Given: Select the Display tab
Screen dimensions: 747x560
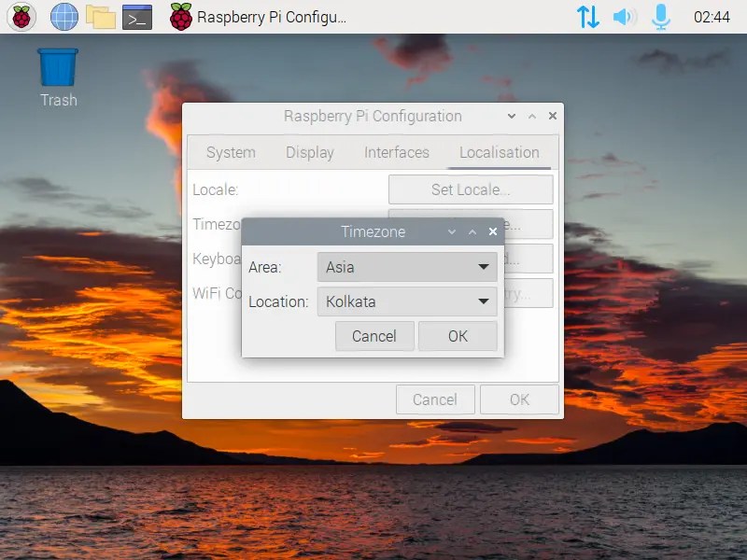Looking at the screenshot, I should tap(310, 152).
